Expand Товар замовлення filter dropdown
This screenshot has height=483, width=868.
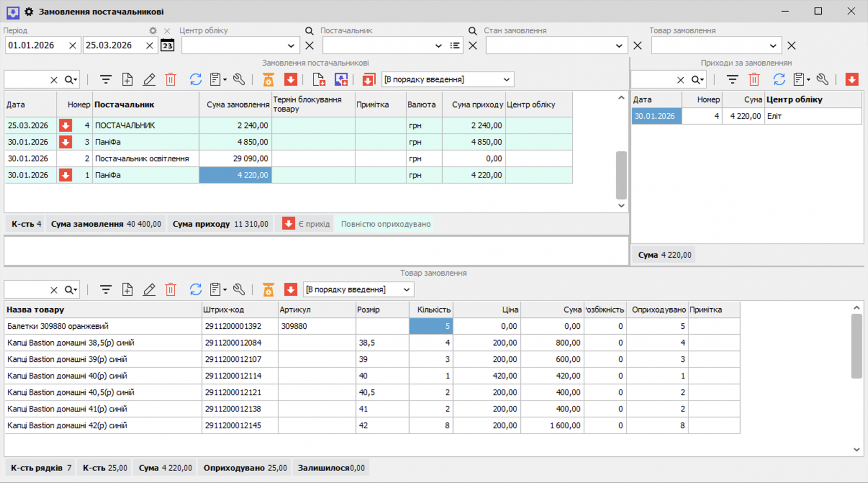coord(773,46)
